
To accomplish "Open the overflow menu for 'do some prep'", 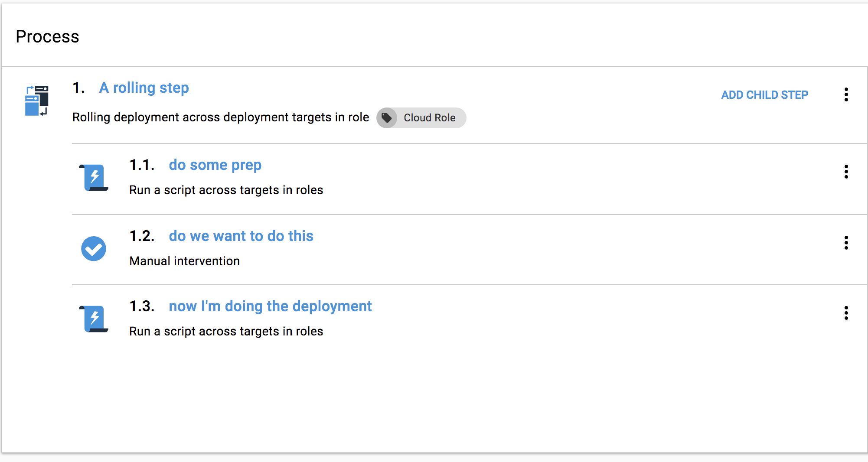I will click(846, 172).
